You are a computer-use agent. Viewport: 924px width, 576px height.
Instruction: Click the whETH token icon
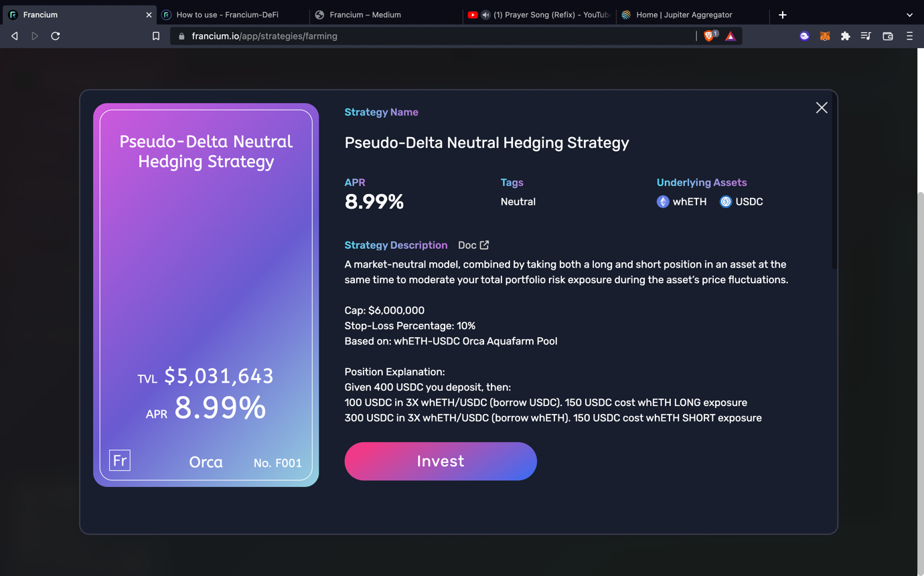[663, 201]
